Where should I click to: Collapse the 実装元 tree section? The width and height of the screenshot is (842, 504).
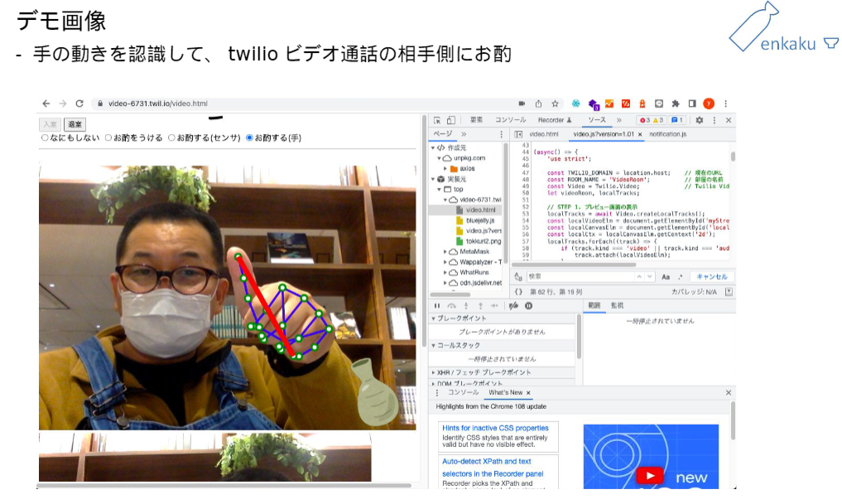point(433,180)
